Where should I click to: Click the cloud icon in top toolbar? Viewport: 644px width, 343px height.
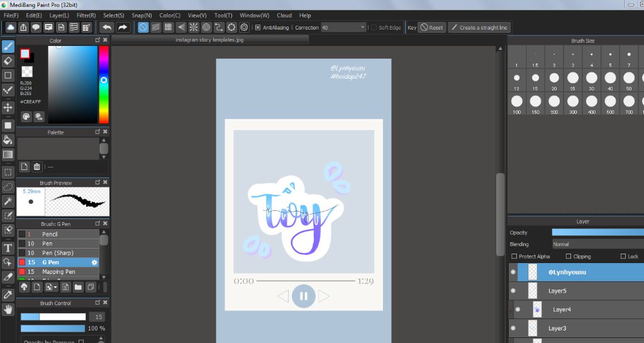pyautogui.click(x=11, y=28)
